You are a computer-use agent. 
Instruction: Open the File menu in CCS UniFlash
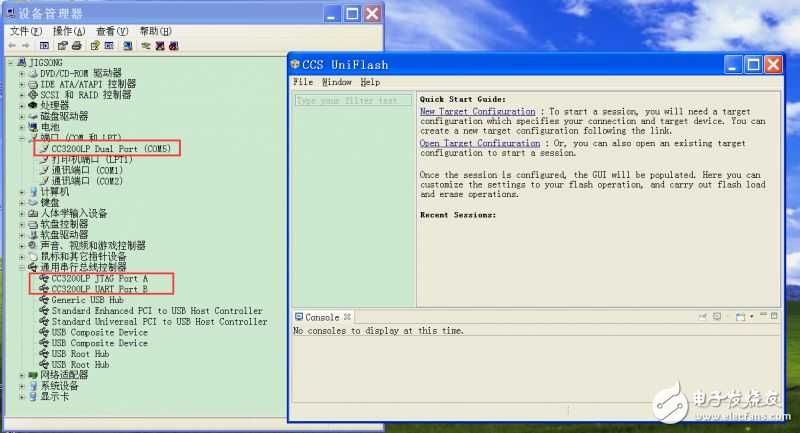(x=303, y=82)
